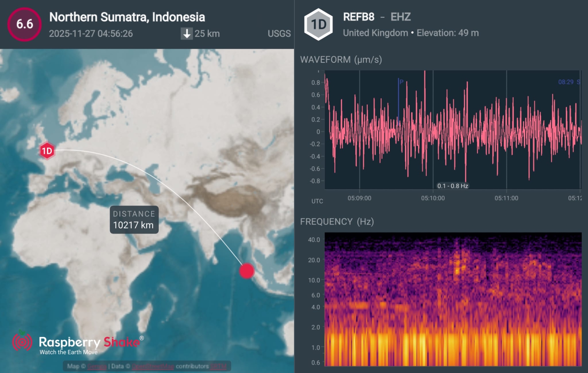Click the Raspberry Shake brand text
The height and width of the screenshot is (373, 588).
point(90,342)
